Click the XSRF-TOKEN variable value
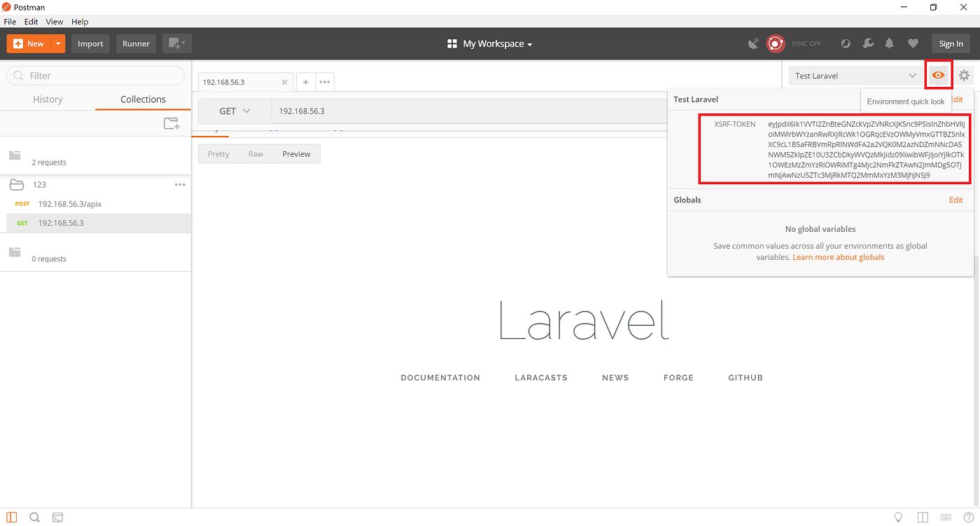The width and height of the screenshot is (980, 526). tap(866, 149)
